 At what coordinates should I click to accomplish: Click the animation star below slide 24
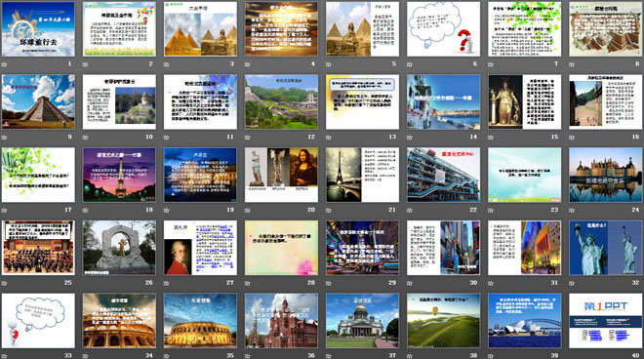572,210
